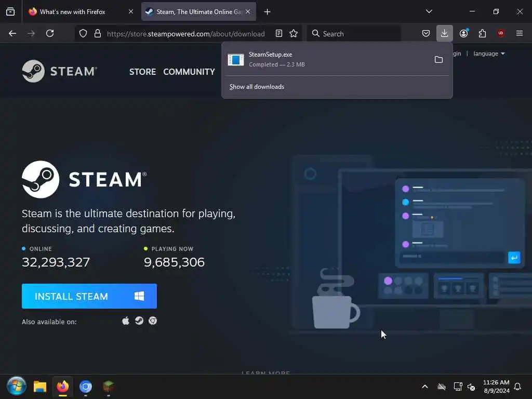Choose the Chrome OS download icon
The image size is (532, 399).
153,321
